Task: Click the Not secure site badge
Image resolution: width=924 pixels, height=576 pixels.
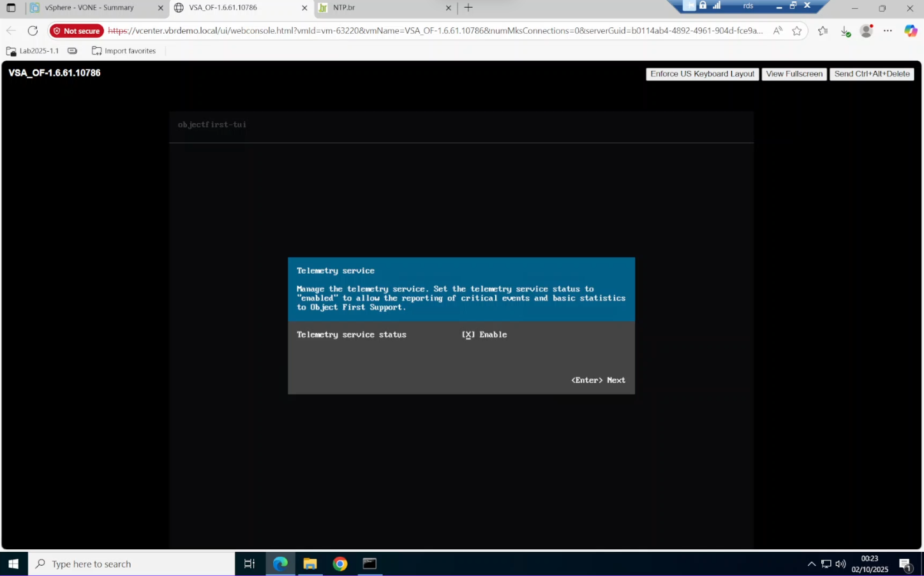Action: pyautogui.click(x=77, y=31)
